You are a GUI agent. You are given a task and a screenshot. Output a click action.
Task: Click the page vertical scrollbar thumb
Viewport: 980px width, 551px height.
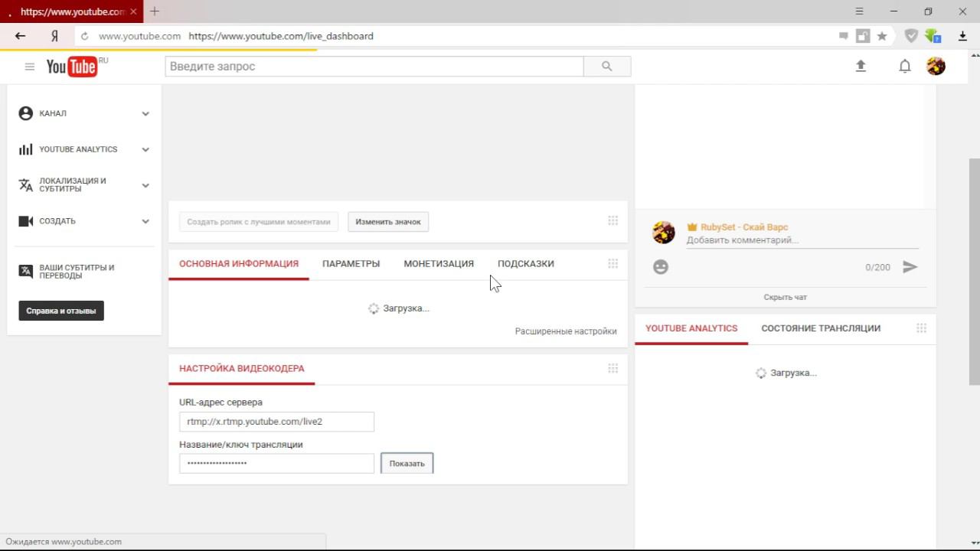point(974,272)
